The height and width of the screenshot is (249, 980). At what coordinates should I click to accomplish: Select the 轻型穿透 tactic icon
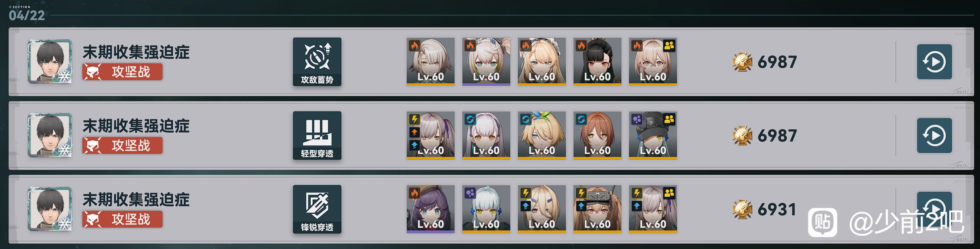point(317,135)
